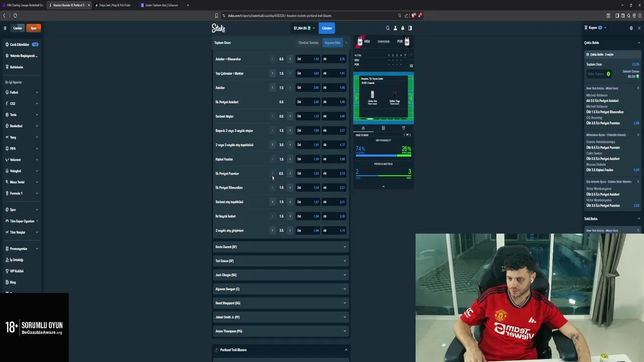
Task: Remove New York Knicks - Miami Heat selection
Action: tap(638, 88)
